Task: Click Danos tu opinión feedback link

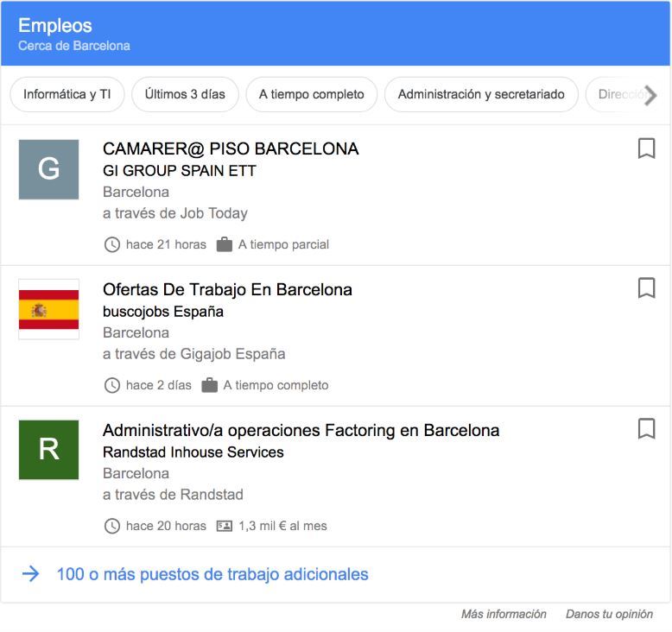Action: tap(609, 614)
